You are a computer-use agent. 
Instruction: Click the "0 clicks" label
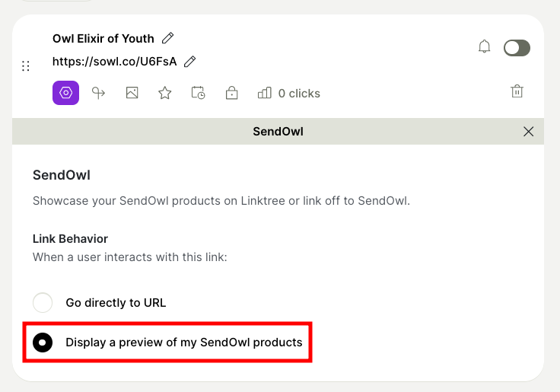[299, 94]
